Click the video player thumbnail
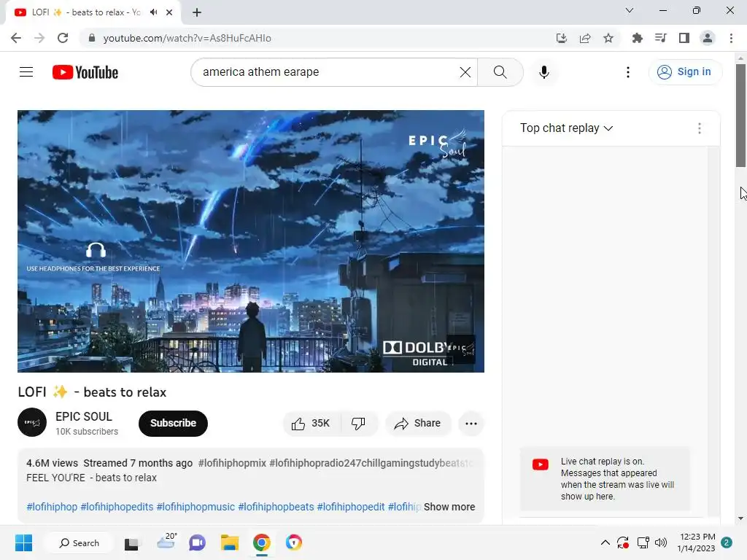The width and height of the screenshot is (747, 560). coord(251,241)
